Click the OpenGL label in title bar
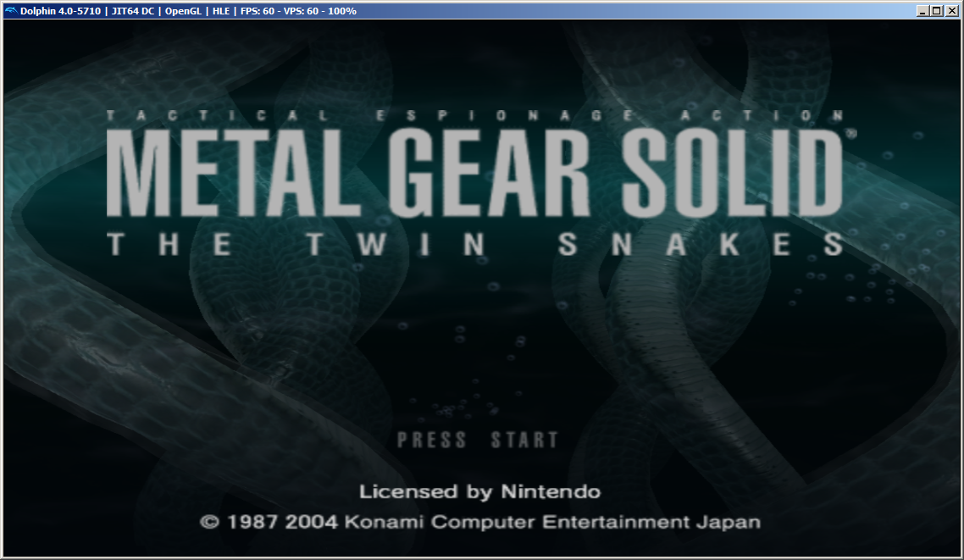964x560 pixels. click(x=181, y=11)
